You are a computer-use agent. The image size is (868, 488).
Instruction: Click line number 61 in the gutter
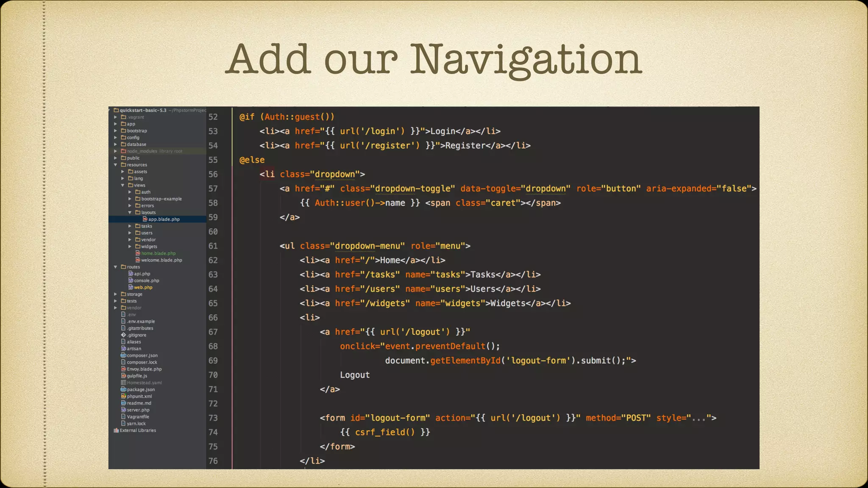coord(213,246)
